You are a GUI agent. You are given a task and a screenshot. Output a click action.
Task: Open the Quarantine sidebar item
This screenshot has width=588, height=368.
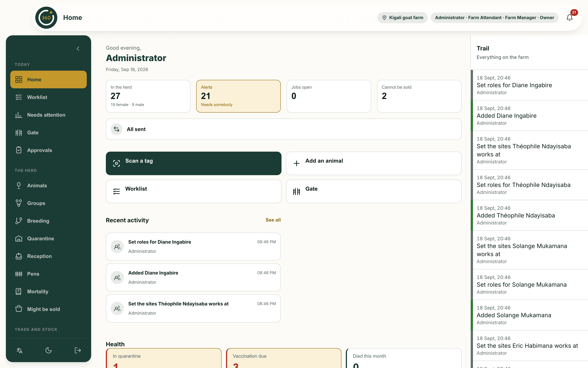click(x=48, y=238)
